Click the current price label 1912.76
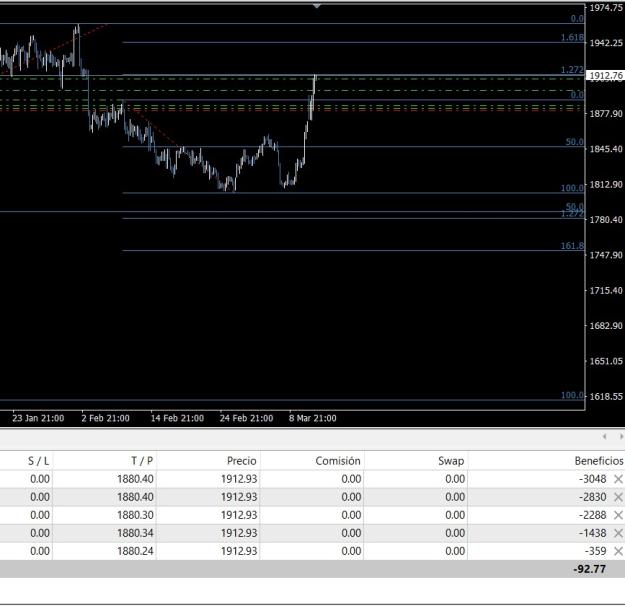The width and height of the screenshot is (625, 606). point(605,75)
